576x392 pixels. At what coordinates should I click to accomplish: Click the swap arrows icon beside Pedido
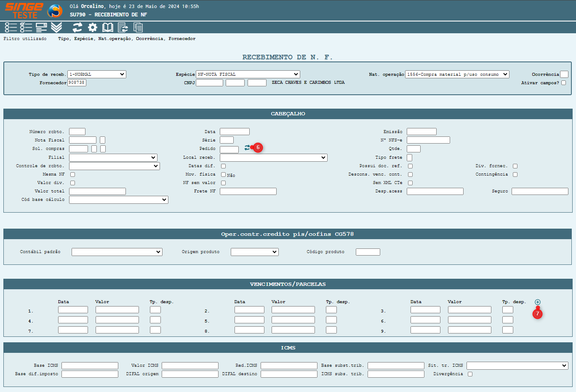tap(247, 147)
